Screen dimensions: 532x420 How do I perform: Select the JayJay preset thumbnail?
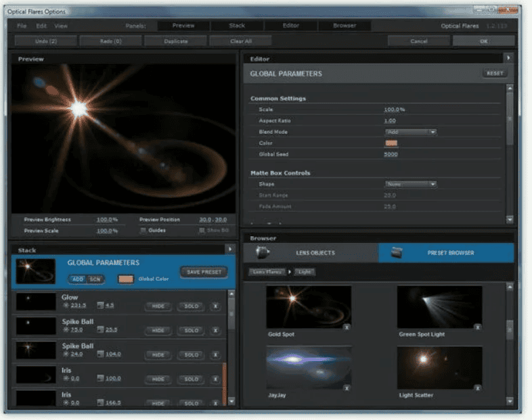tap(309, 367)
